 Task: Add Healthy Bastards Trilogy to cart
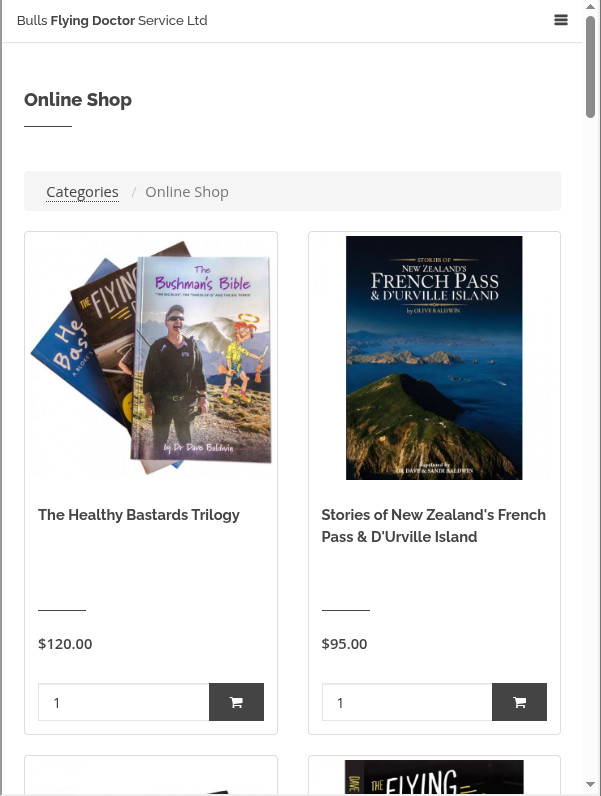[236, 702]
